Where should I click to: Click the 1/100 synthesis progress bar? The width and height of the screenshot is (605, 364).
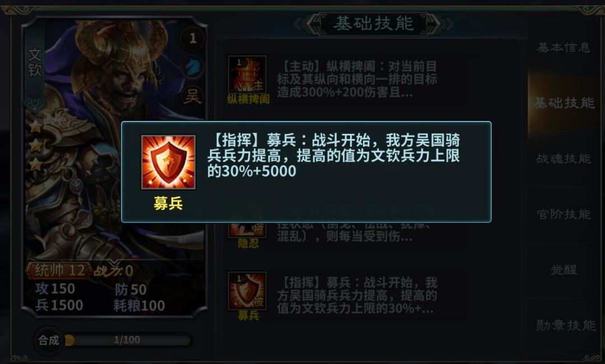point(128,340)
